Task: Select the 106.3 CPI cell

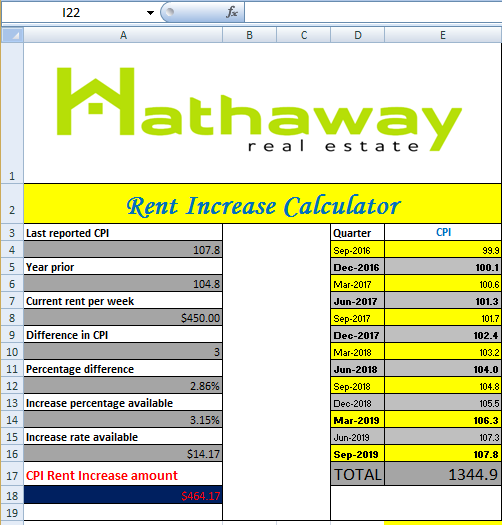Action: pyautogui.click(x=443, y=420)
